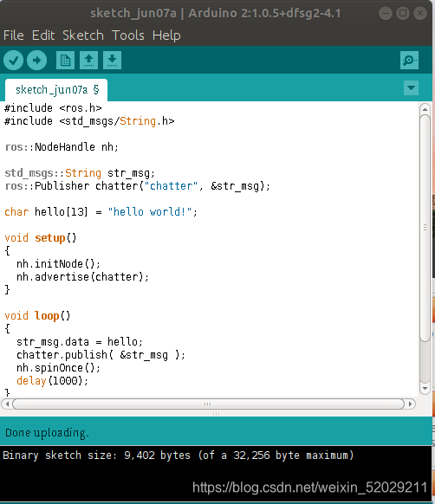Select the sketch_jun07a tab
The image size is (435, 504).
pyautogui.click(x=56, y=90)
